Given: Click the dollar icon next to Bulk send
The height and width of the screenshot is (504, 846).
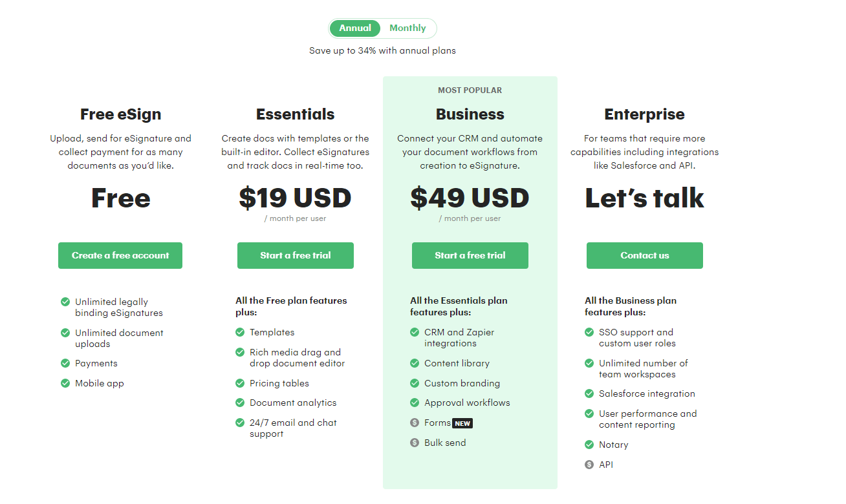Looking at the screenshot, I should 414,443.
